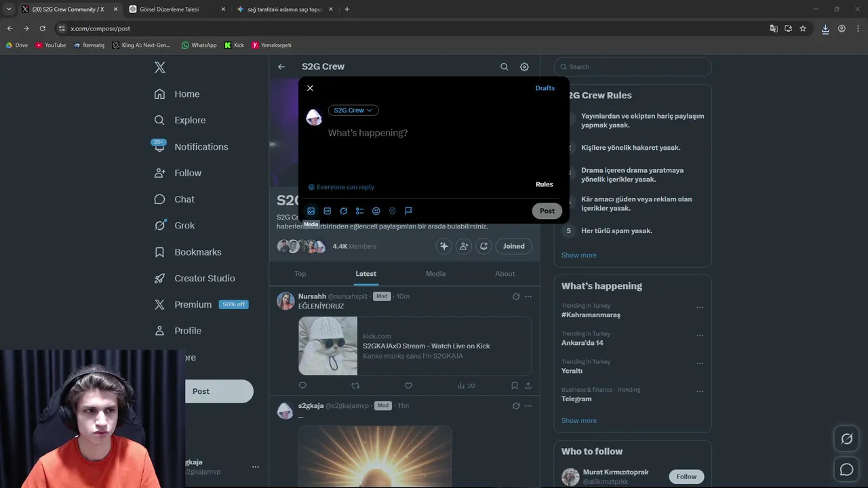This screenshot has width=868, height=488.
Task: Open the #Kahramanmaraş trend
Action: point(591,314)
